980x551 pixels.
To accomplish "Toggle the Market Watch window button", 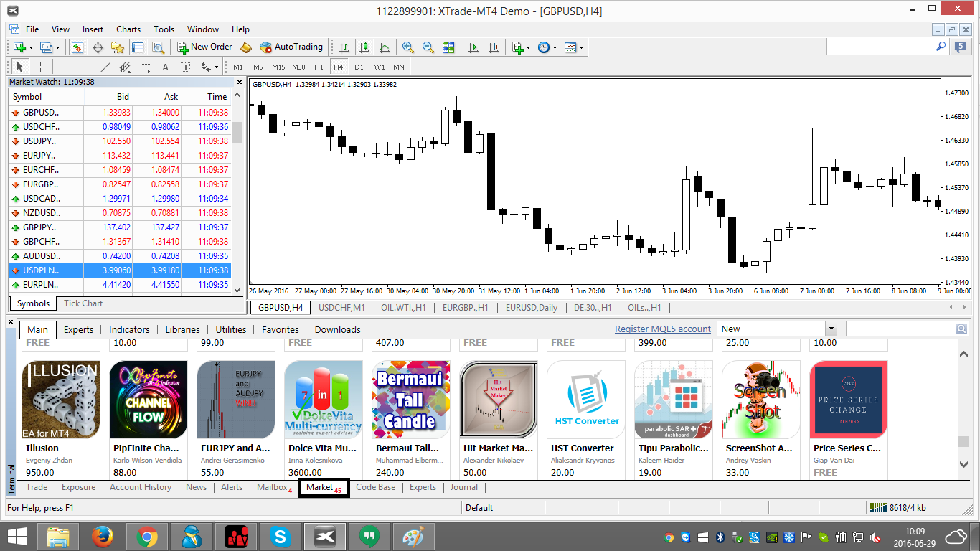I will 77,47.
